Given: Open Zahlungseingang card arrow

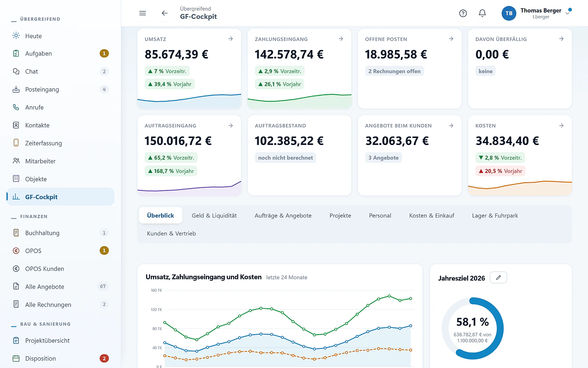Looking at the screenshot, I should [x=341, y=39].
